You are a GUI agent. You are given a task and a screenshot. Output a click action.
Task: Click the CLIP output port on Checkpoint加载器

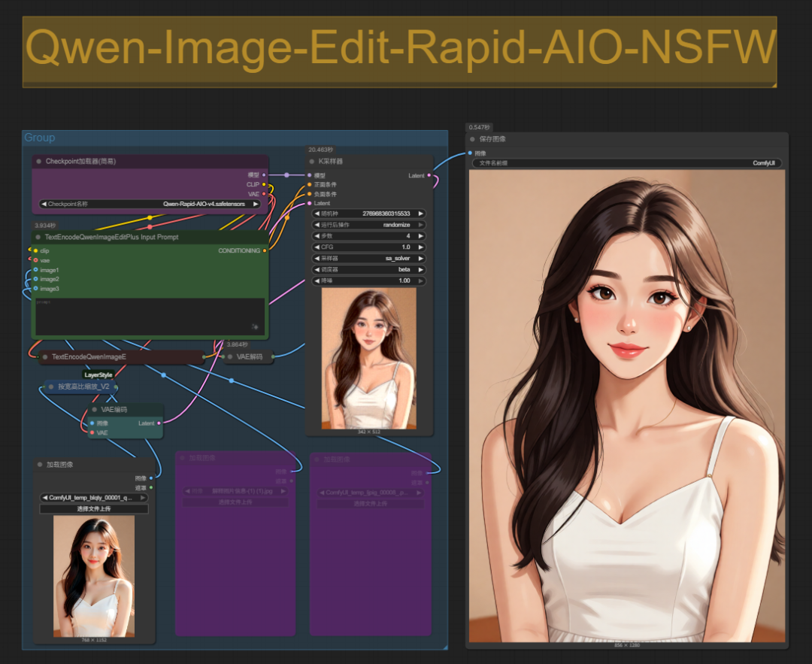coord(264,184)
